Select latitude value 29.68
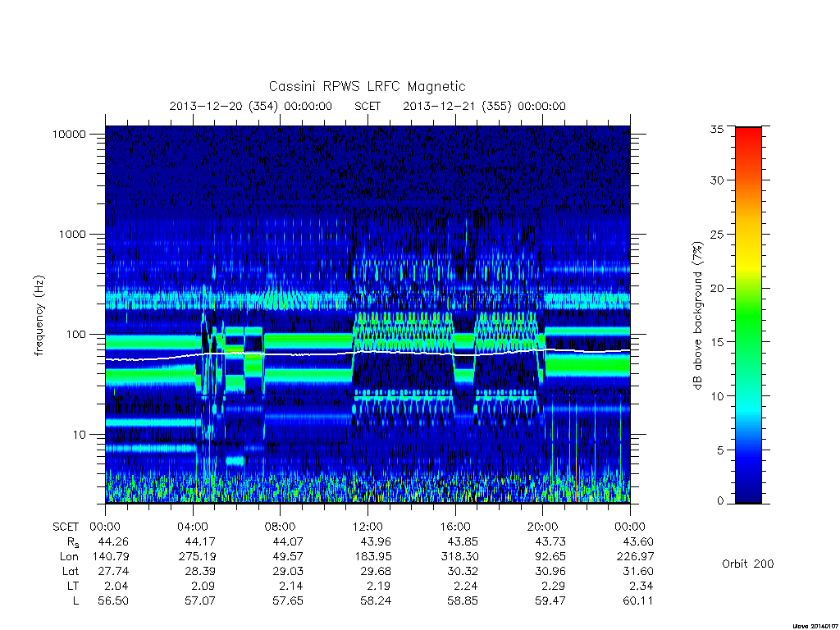The image size is (840, 630). 376,571
